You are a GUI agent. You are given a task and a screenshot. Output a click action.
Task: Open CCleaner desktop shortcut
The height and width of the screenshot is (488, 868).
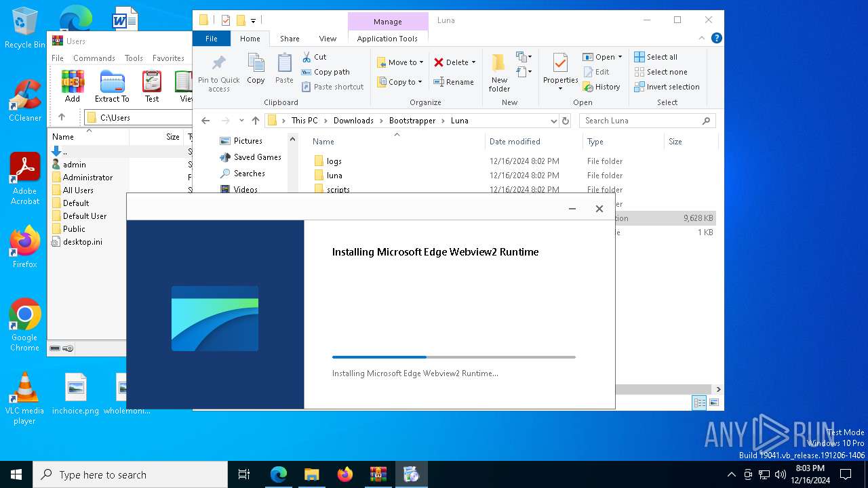point(25,101)
